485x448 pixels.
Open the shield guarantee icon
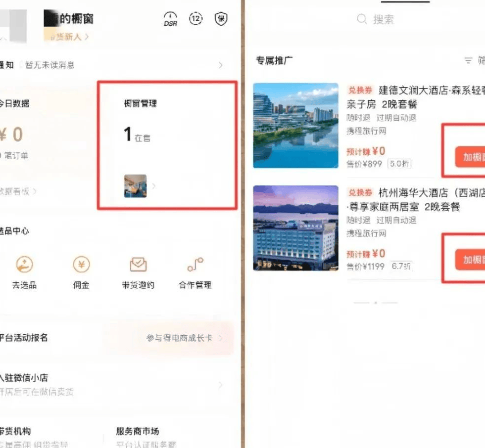coord(221,19)
